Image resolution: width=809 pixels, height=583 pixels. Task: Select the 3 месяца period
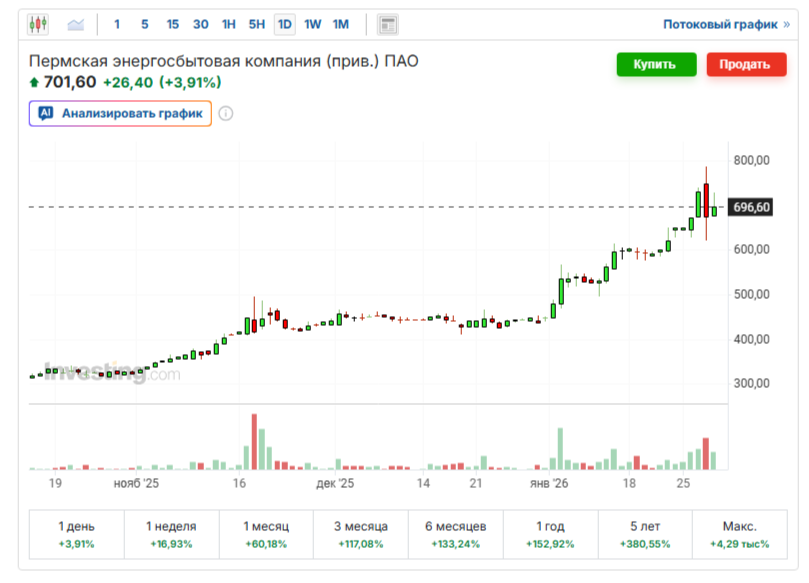361,535
